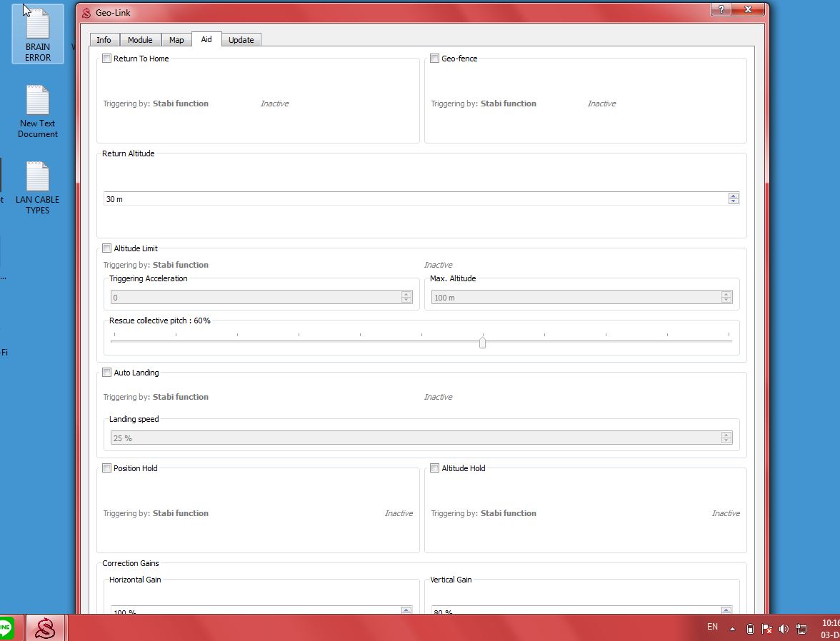Select the LAN CABLE TYPES file icon
The width and height of the screenshot is (840, 641).
[x=38, y=187]
